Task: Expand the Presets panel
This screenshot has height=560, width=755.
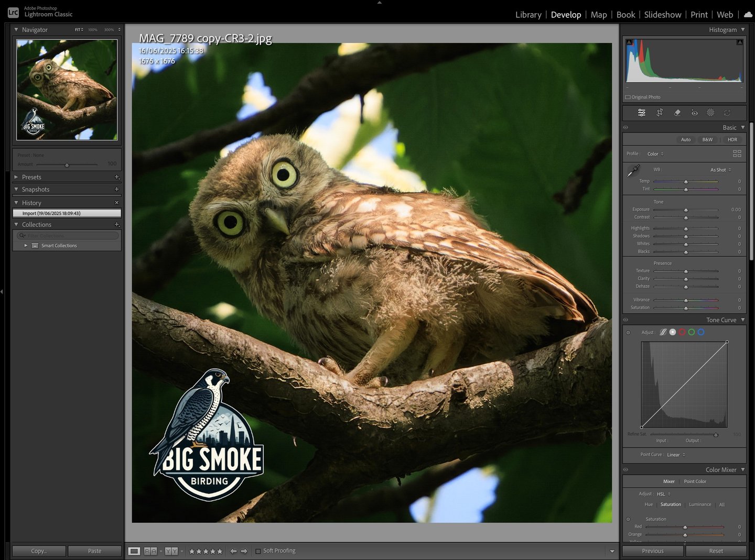Action: 16,177
